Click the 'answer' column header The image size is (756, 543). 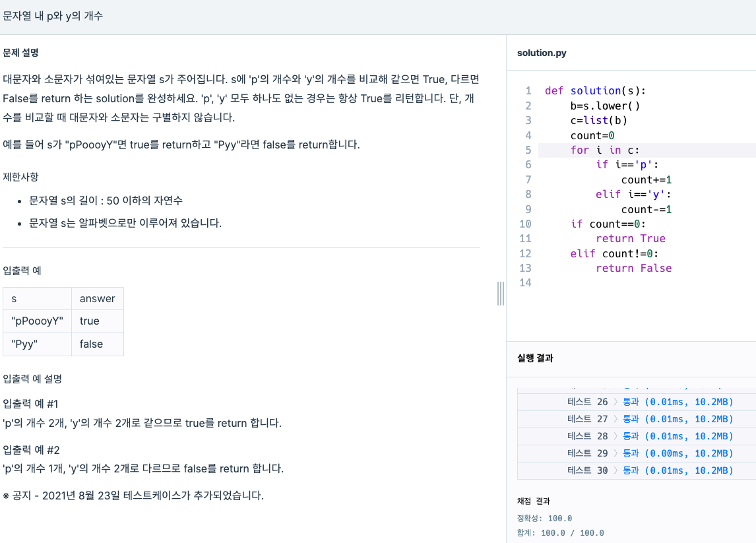click(98, 299)
